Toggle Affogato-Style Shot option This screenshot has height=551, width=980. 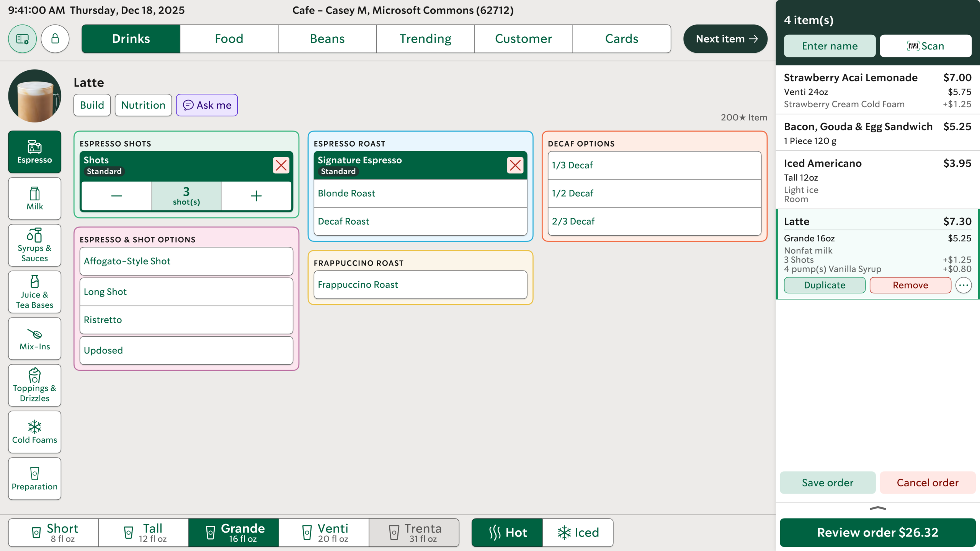point(186,261)
